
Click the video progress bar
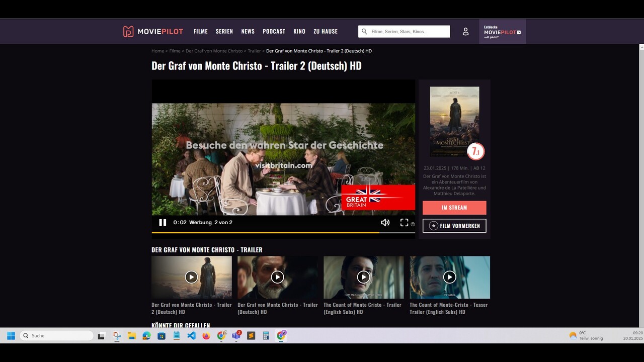283,232
